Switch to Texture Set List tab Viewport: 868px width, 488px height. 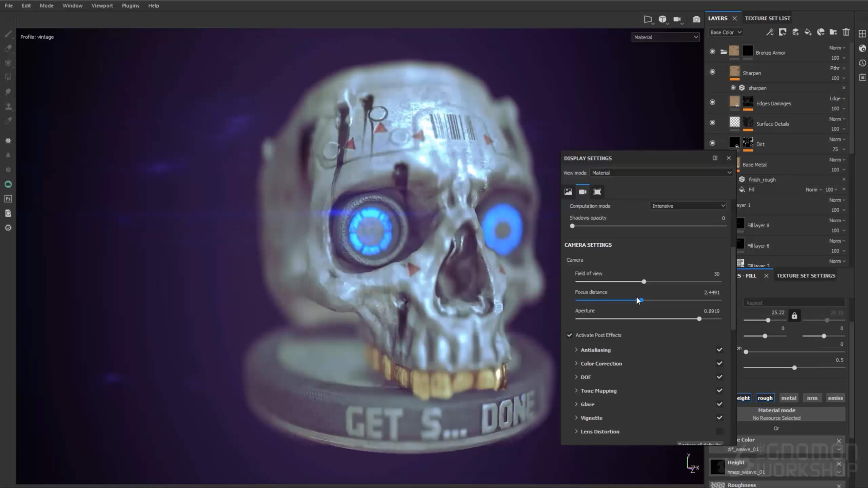click(x=767, y=18)
